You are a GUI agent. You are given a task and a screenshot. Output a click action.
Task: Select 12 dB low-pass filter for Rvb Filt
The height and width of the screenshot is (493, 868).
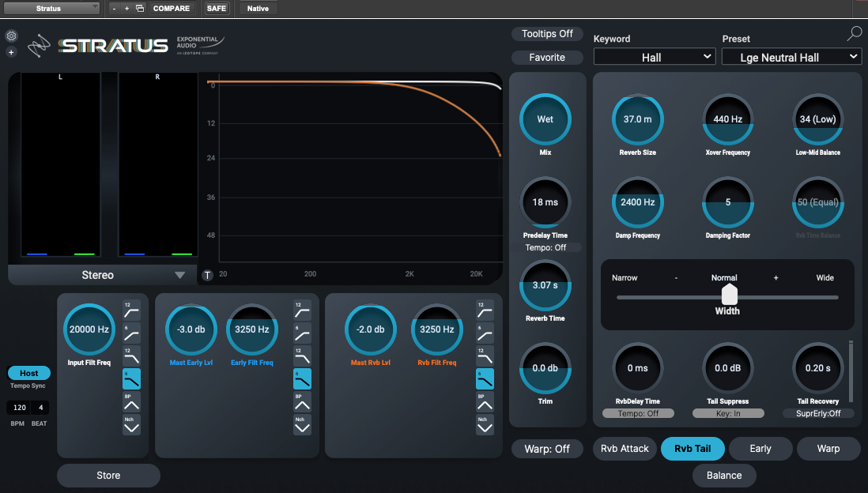[485, 356]
